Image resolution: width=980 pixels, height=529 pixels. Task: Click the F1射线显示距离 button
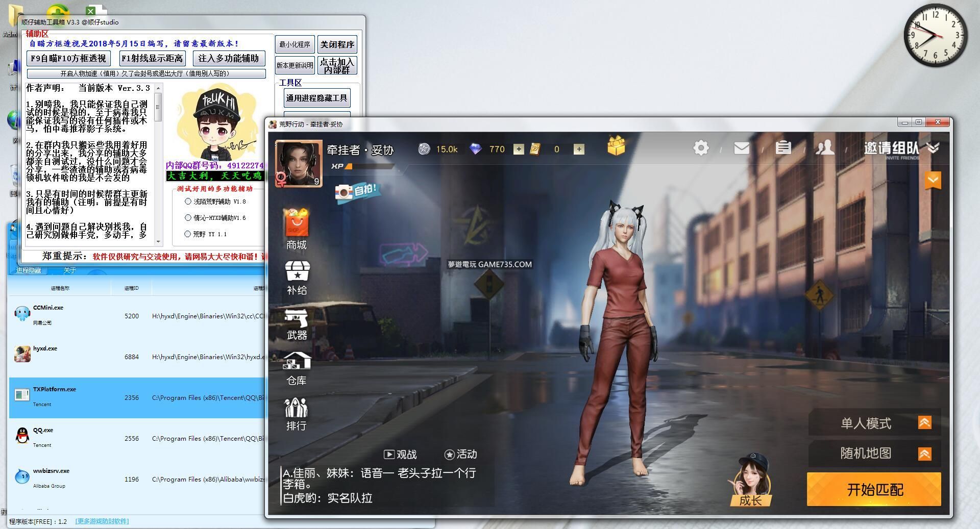click(x=152, y=59)
